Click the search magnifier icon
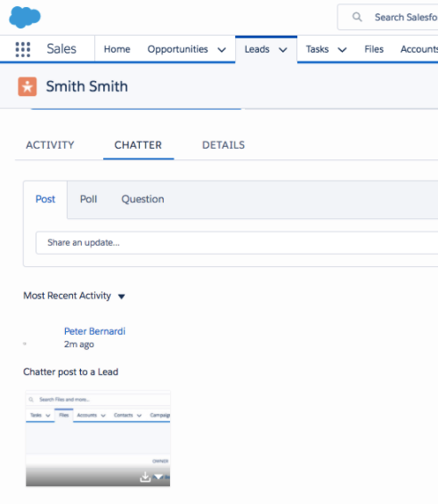Viewport: 438px width, 504px height. [357, 17]
